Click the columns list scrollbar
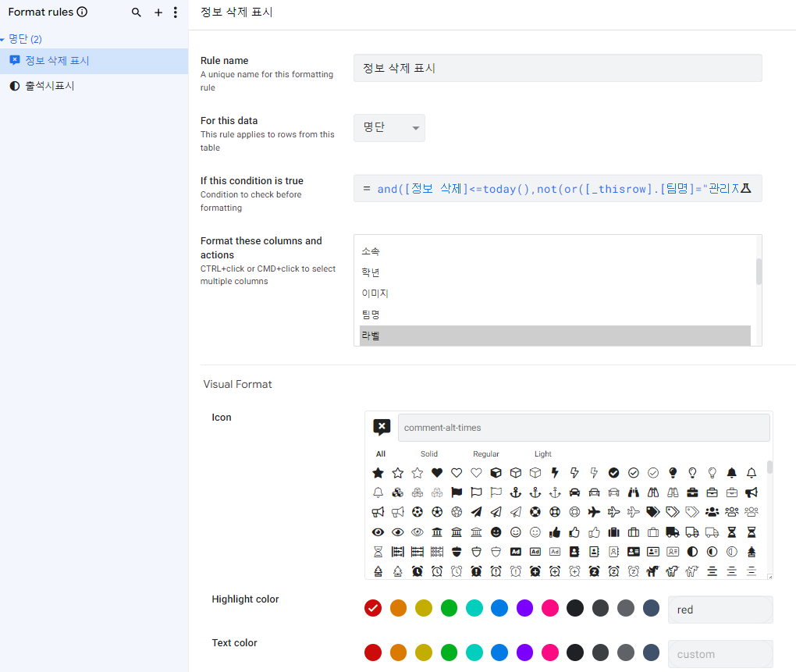This screenshot has height=672, width=796. tap(759, 272)
